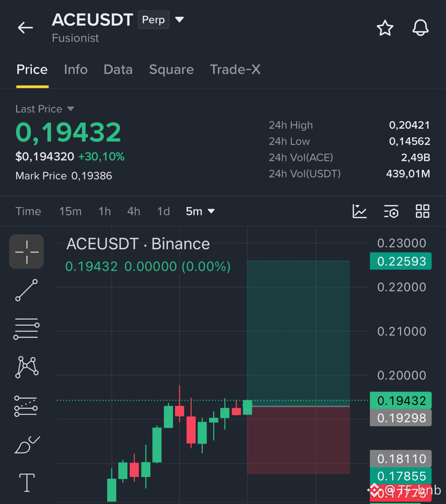Image resolution: width=446 pixels, height=504 pixels.
Task: Expand the Last Price dropdown
Action: (x=71, y=109)
